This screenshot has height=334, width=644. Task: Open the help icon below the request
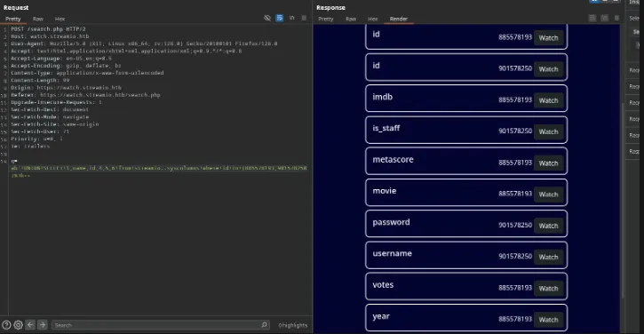[x=6, y=325]
